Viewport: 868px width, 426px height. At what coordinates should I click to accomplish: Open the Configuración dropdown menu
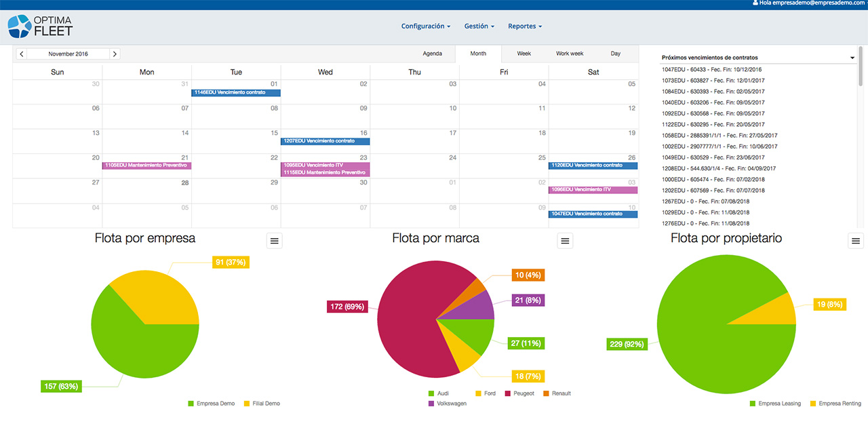(x=425, y=26)
